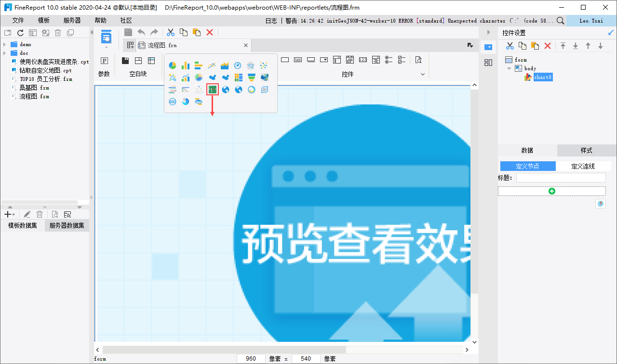Expand the demo folder

(x=4, y=44)
